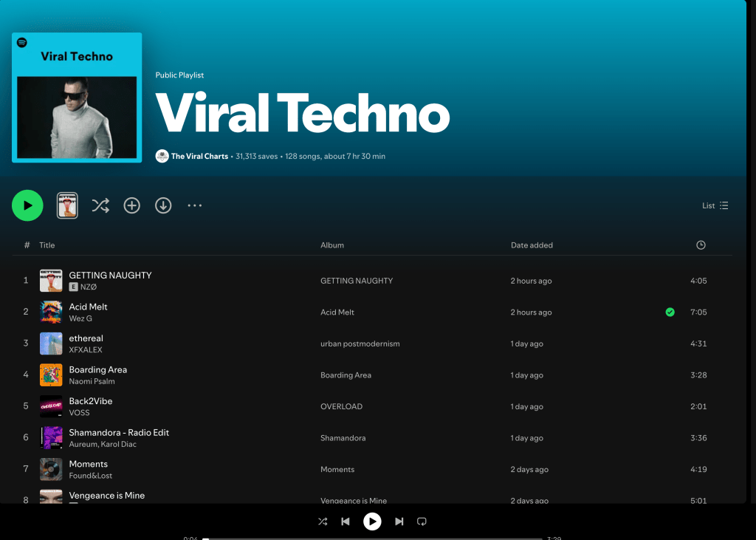Click the Back2Vibe cover art thumbnail
This screenshot has width=756, height=540.
[51, 406]
